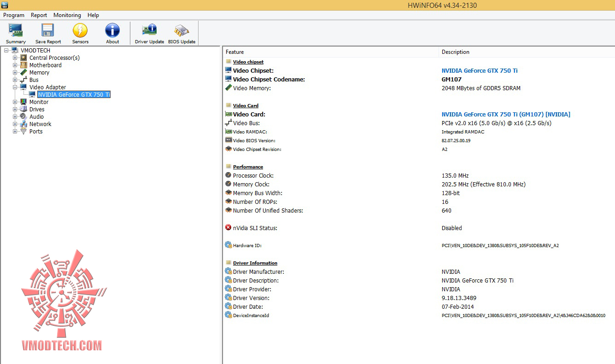Click the Monitor tree icon
615x364 pixels.
click(x=24, y=102)
